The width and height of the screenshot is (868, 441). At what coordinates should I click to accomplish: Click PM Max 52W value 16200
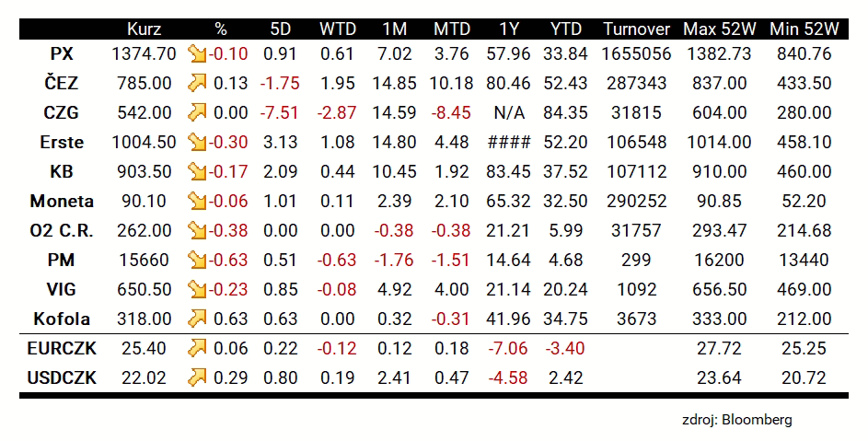pos(719,260)
